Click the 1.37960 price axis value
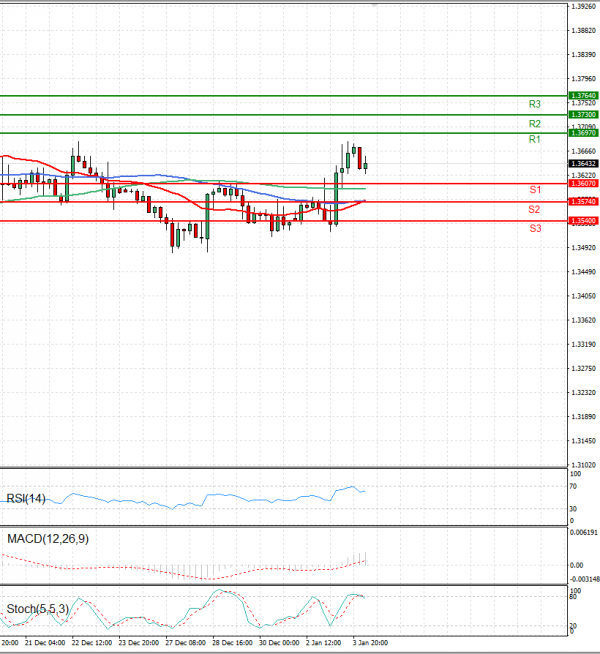Viewport: 600px width, 654px height. pyautogui.click(x=583, y=78)
